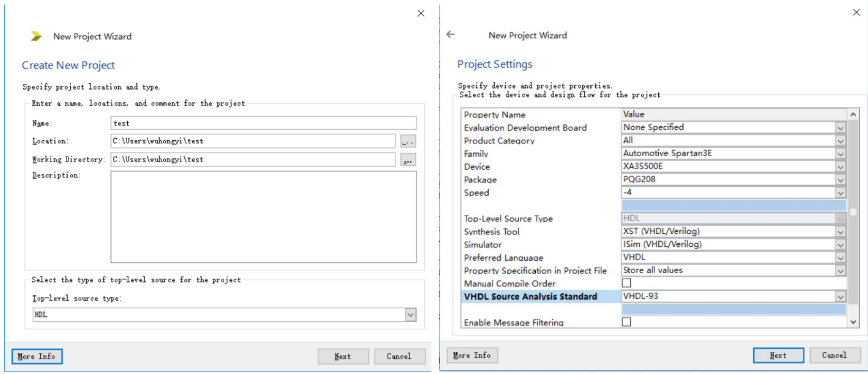
Task: Click More Info in Create New Project
Action: pos(37,356)
